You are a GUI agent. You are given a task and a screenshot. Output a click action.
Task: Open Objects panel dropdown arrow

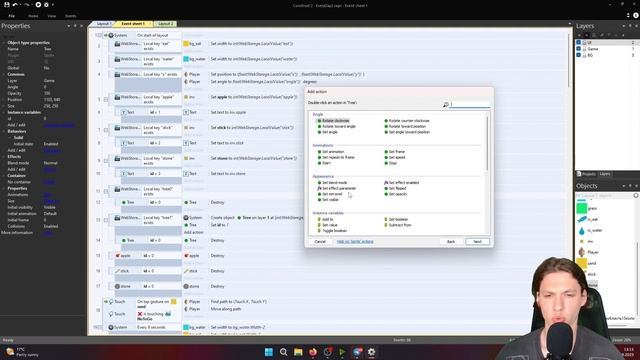[624, 186]
